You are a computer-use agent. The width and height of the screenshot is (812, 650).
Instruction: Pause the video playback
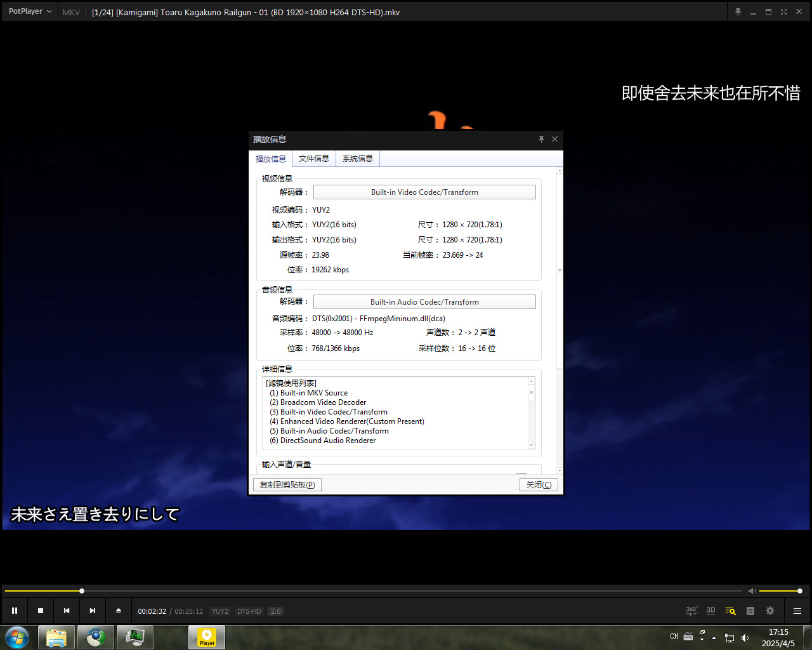click(x=15, y=611)
